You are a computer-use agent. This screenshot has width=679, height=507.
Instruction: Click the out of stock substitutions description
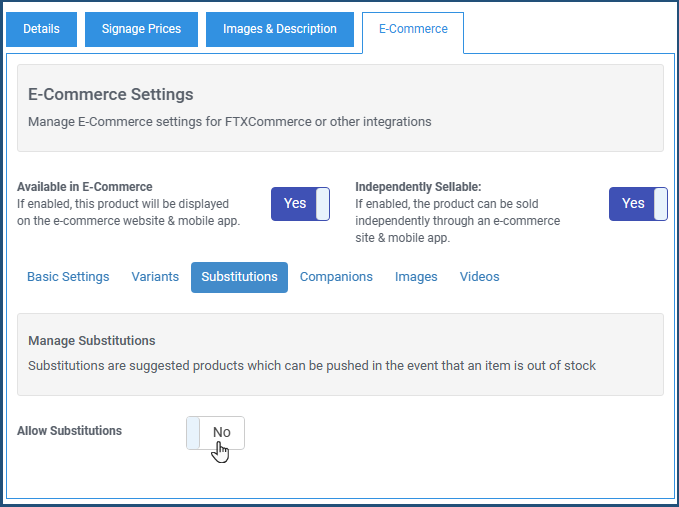tap(312, 366)
